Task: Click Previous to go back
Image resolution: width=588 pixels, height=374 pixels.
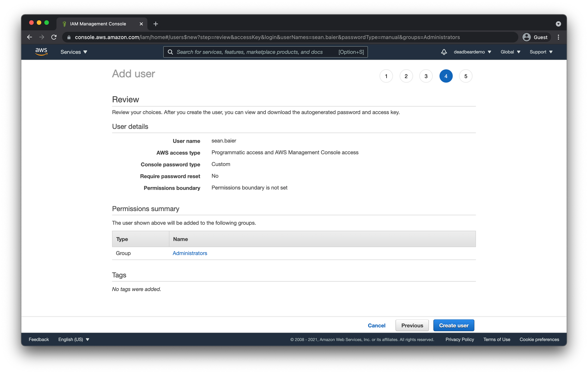Action: [412, 325]
